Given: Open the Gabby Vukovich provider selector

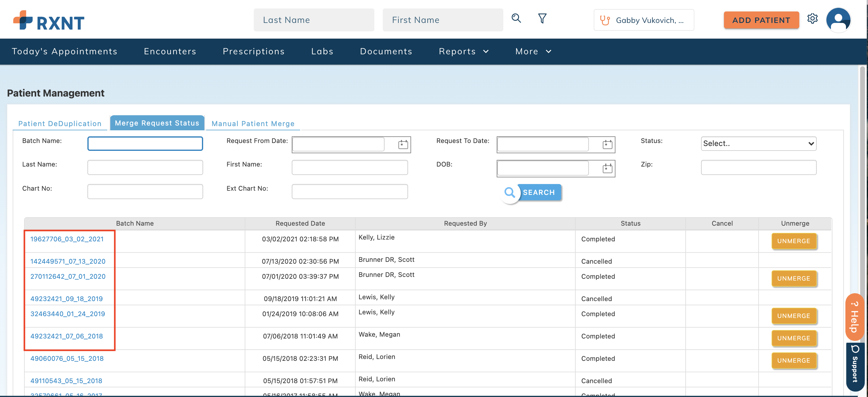Looking at the screenshot, I should coord(643,20).
